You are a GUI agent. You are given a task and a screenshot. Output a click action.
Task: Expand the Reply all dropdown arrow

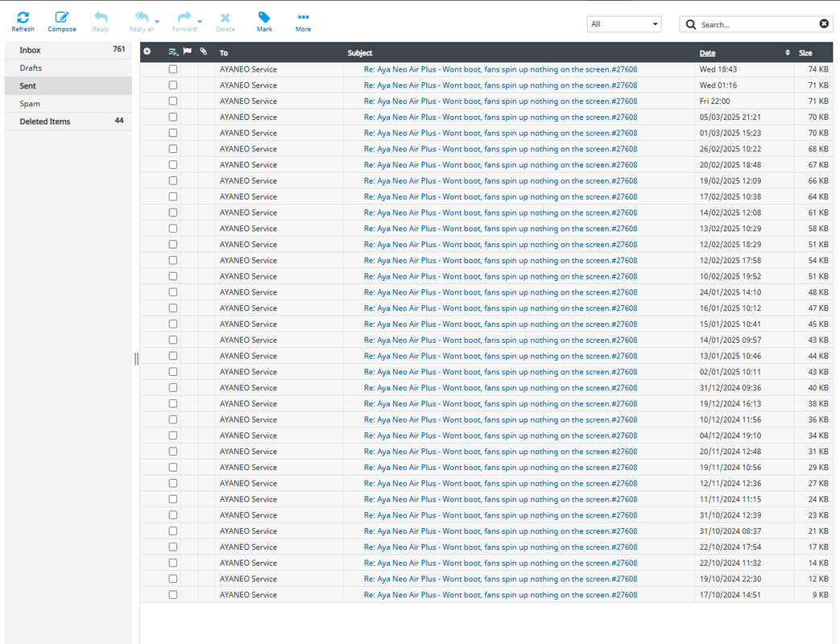point(157,22)
